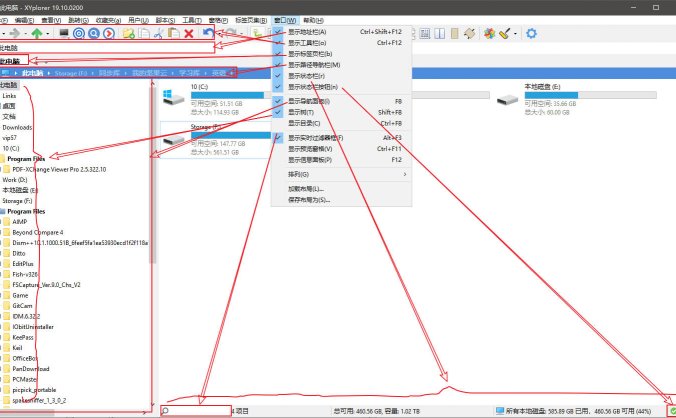Screen dimensions: 676x418
Task: Click the dual pane toolbar icon
Action: pyautogui.click(x=440, y=33)
